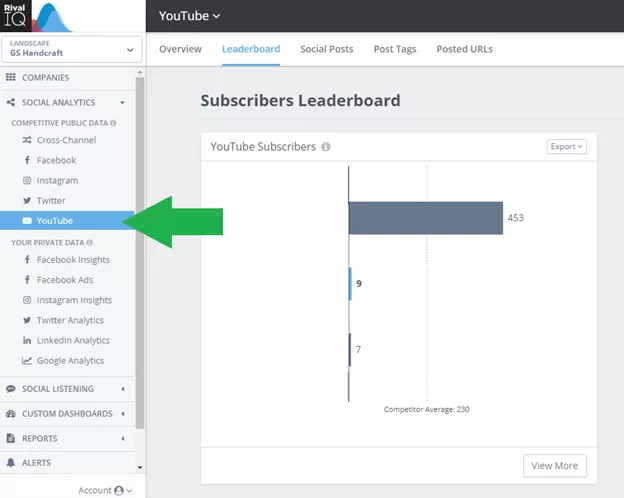Open Facebook competitive analytics
Image resolution: width=624 pixels, height=498 pixels.
[x=56, y=160]
